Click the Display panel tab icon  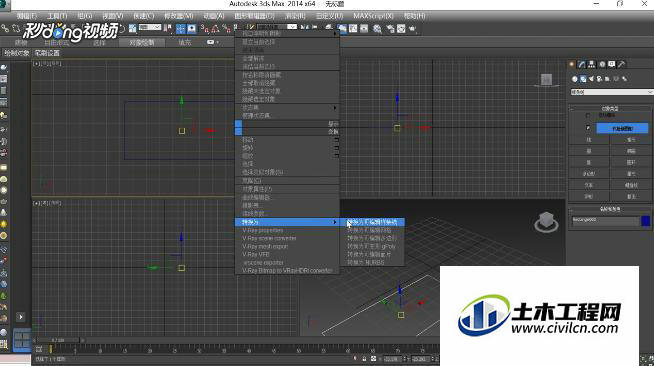611,64
